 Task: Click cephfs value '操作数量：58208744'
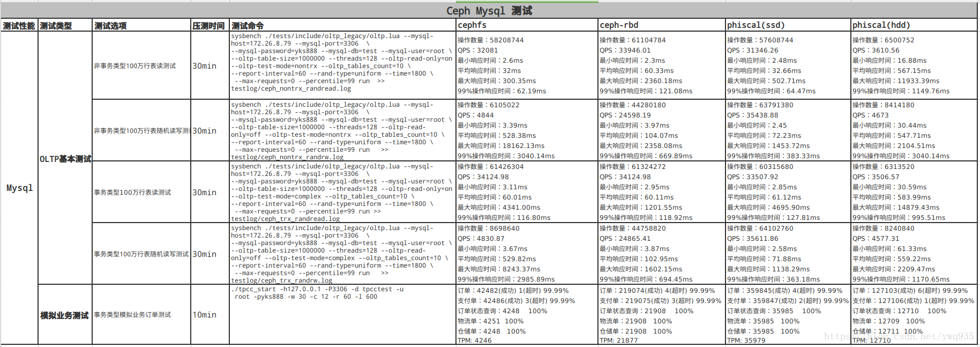[491, 40]
